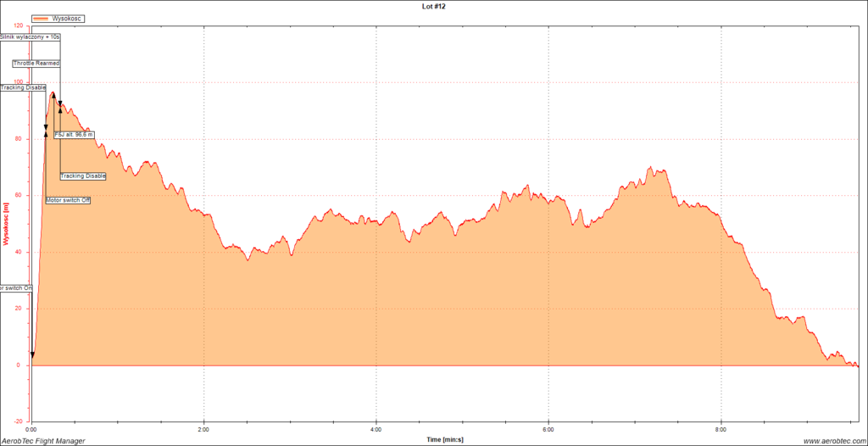868x446 pixels.
Task: Click the chart title Lot #12
Action: pos(434,6)
